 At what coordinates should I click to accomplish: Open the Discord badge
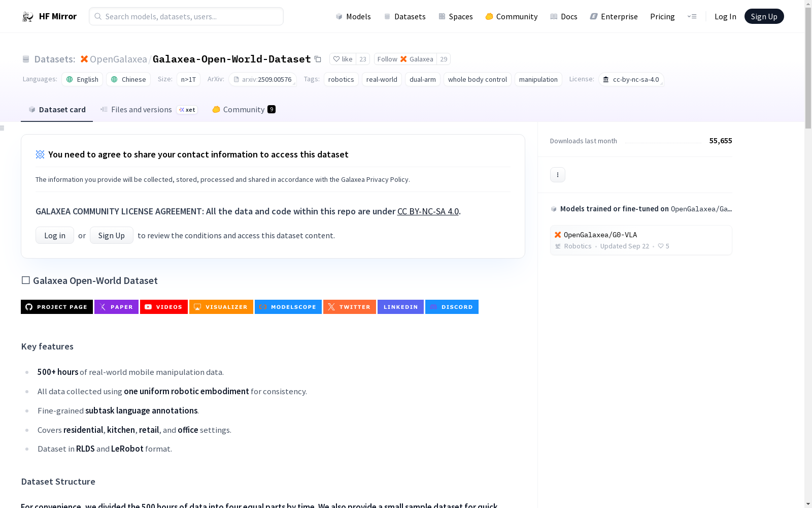coord(452,307)
